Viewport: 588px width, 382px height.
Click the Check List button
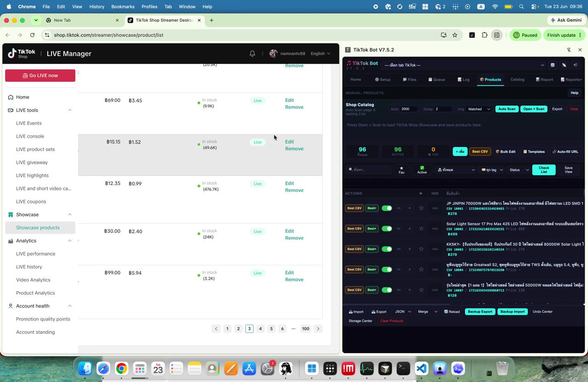pyautogui.click(x=544, y=170)
